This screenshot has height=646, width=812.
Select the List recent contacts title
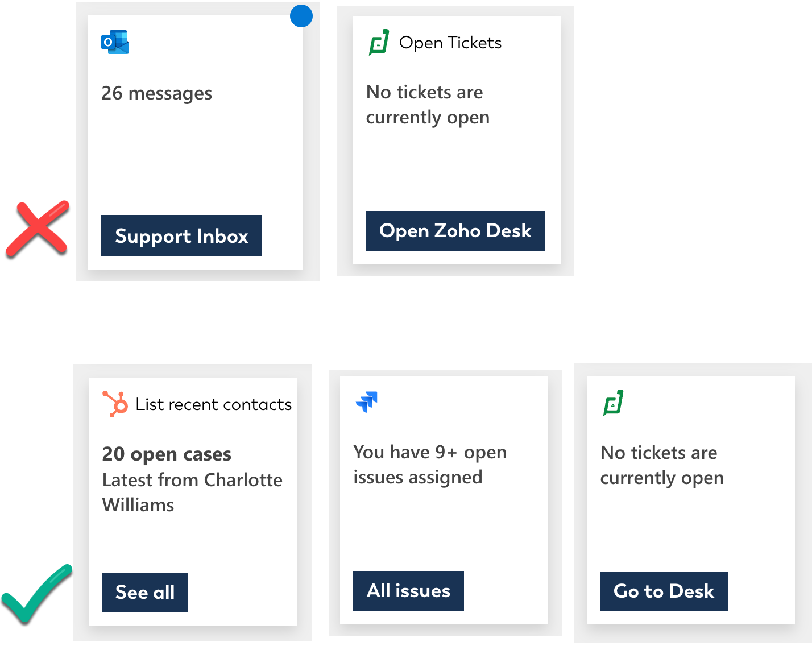click(x=213, y=404)
